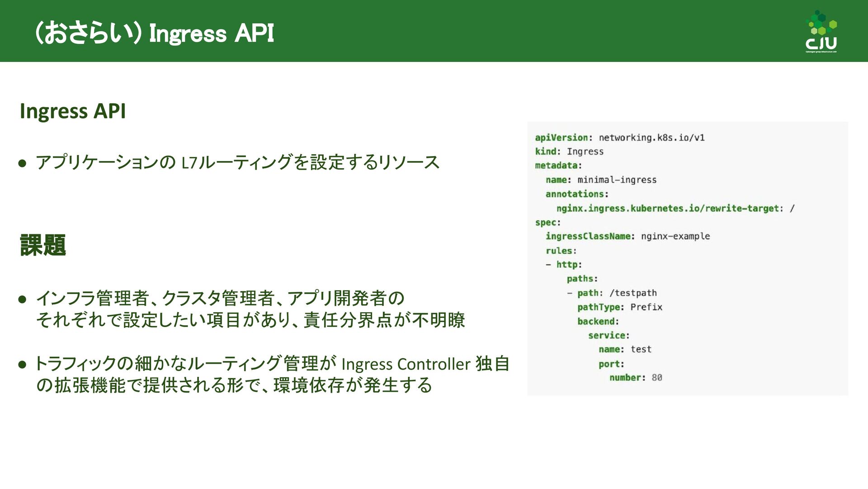The image size is (868, 489).
Task: Click the first bullet about L7ルーティング
Action: point(237,162)
